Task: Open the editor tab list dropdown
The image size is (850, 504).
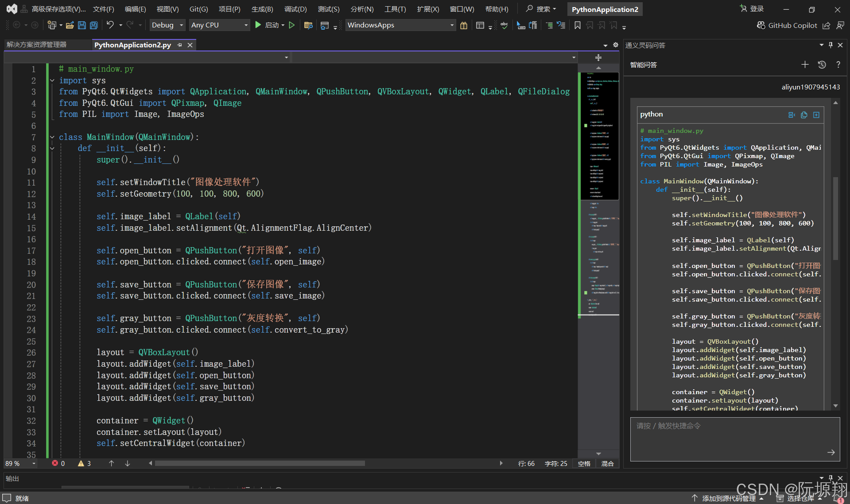Action: pos(605,45)
